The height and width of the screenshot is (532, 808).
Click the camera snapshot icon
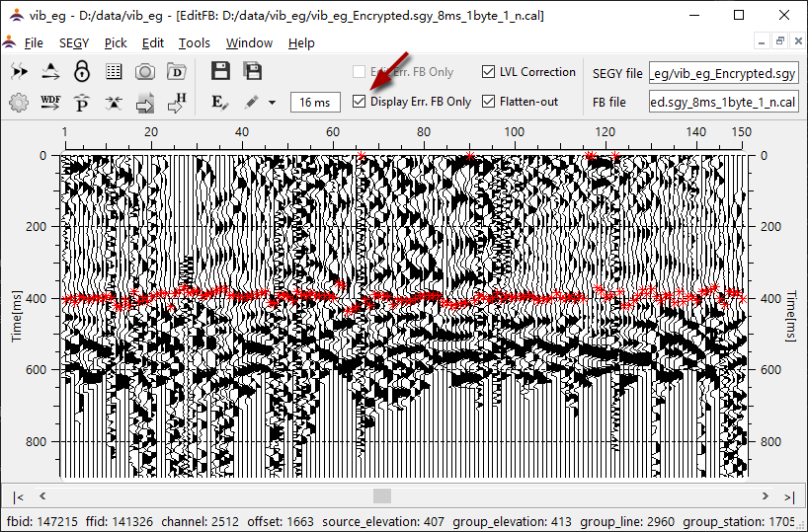tap(145, 72)
